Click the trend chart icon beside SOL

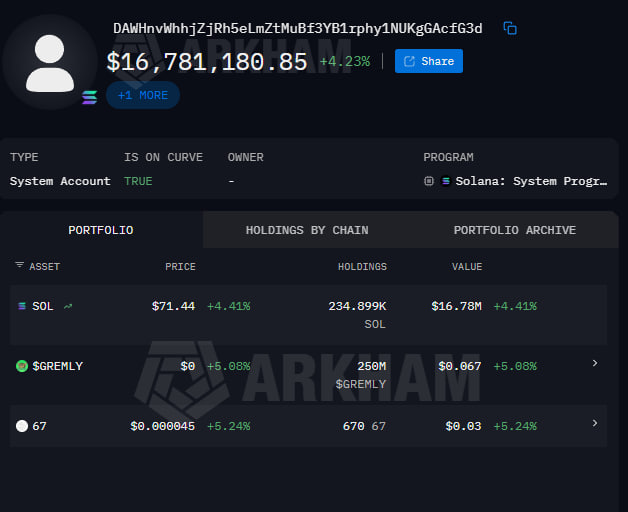(68, 306)
